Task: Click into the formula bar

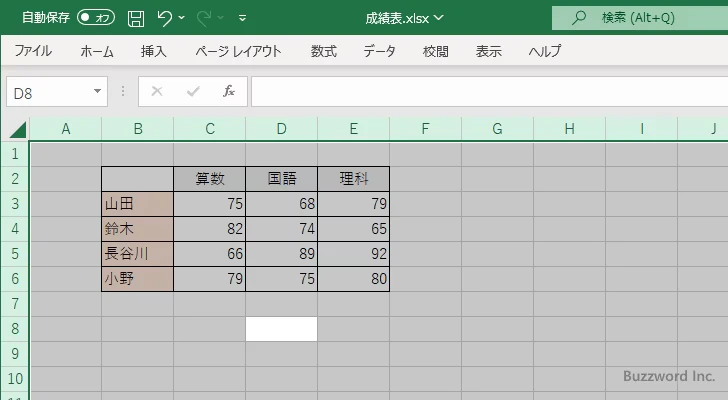Action: [x=489, y=92]
